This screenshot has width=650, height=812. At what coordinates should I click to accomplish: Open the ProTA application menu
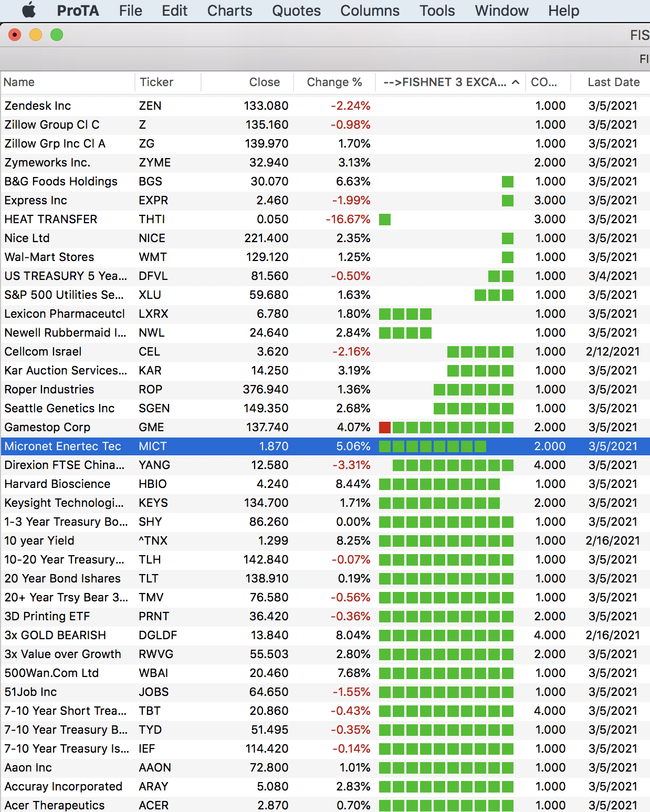(78, 11)
